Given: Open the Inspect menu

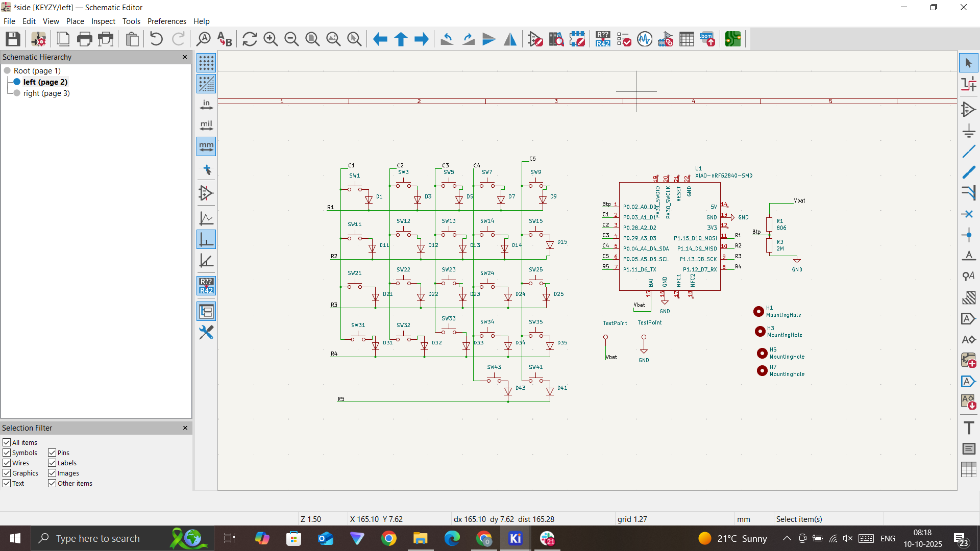Looking at the screenshot, I should (x=103, y=21).
